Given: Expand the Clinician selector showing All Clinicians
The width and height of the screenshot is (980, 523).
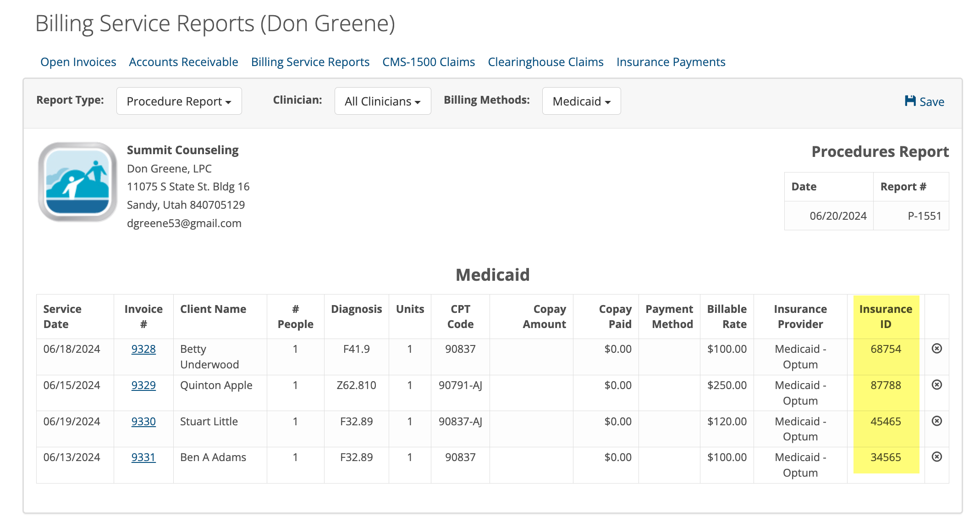Looking at the screenshot, I should coord(382,101).
